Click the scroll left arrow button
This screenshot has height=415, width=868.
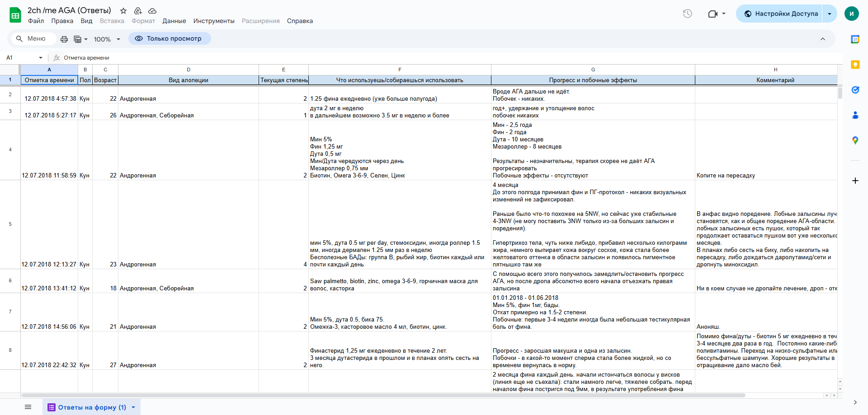pos(827,395)
